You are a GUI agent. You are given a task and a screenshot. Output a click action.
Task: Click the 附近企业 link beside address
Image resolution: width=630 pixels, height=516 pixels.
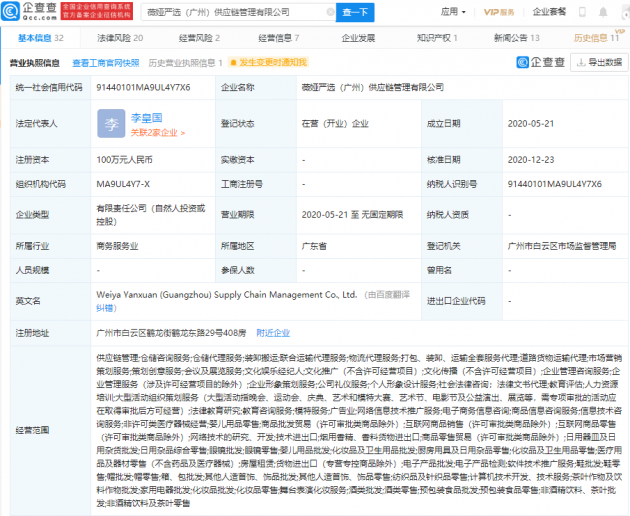click(x=273, y=332)
